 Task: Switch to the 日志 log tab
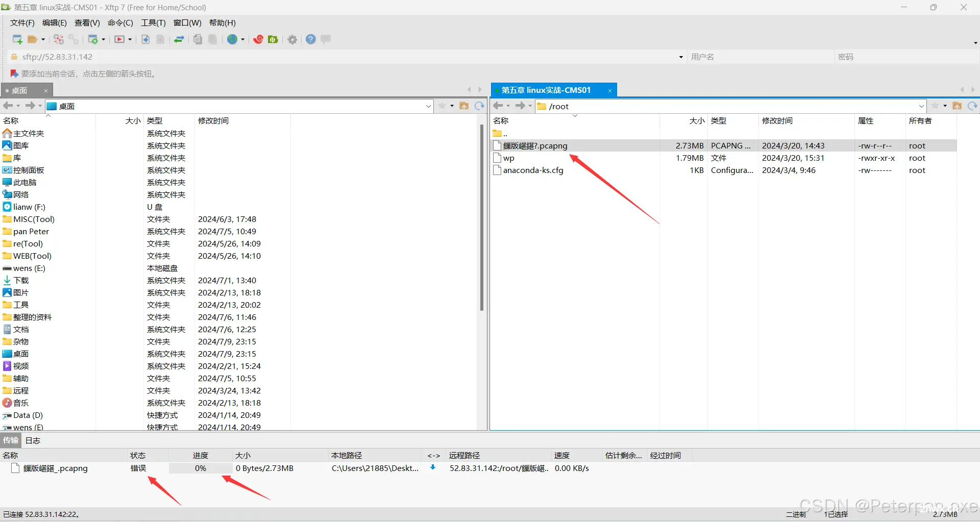coord(33,440)
